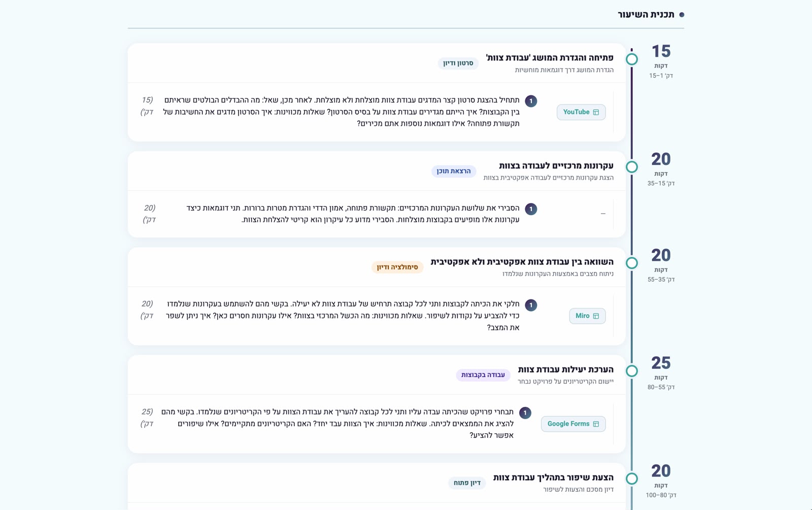The image size is (812, 510).
Task: Select the timeline circle for minutes 15–35
Action: pyautogui.click(x=632, y=166)
